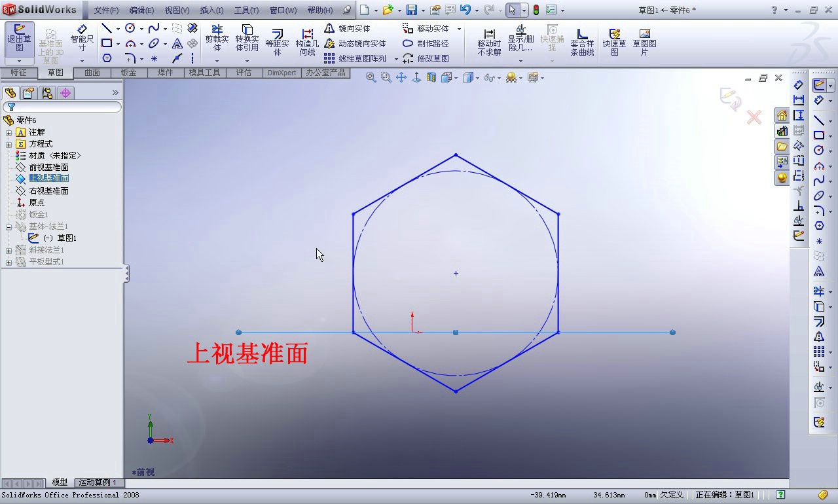838x504 pixels.
Task: Expand the 注解 tree node
Action: click(9, 132)
